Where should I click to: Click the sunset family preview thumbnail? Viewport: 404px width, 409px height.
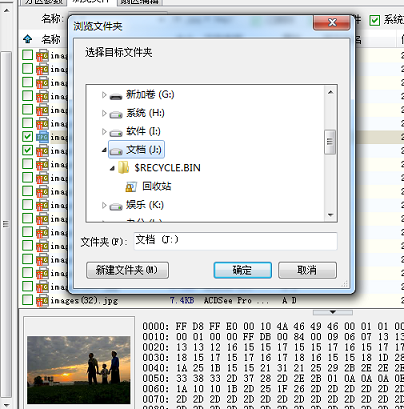79,370
